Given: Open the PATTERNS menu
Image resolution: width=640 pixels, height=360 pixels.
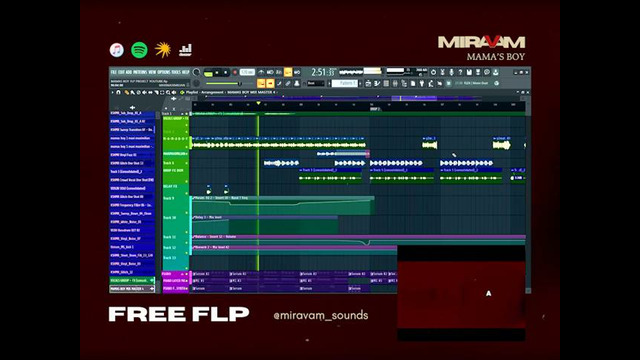Looking at the screenshot, I should (x=140, y=72).
